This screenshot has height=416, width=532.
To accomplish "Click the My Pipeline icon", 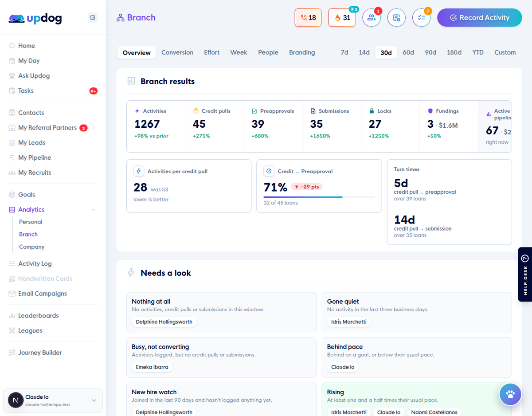I will click(12, 158).
